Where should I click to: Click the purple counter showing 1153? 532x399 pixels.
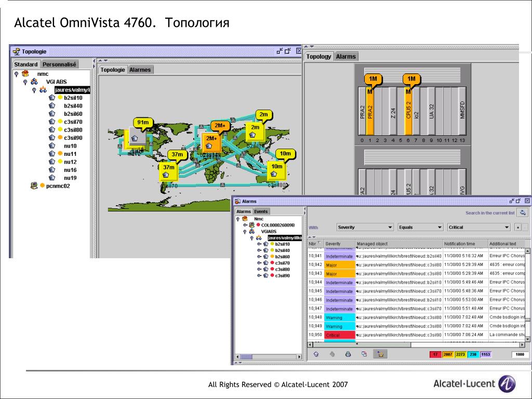(x=486, y=354)
